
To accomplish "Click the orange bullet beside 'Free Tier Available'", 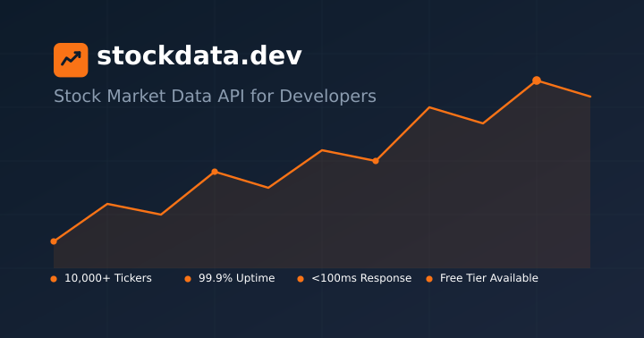I will point(429,279).
